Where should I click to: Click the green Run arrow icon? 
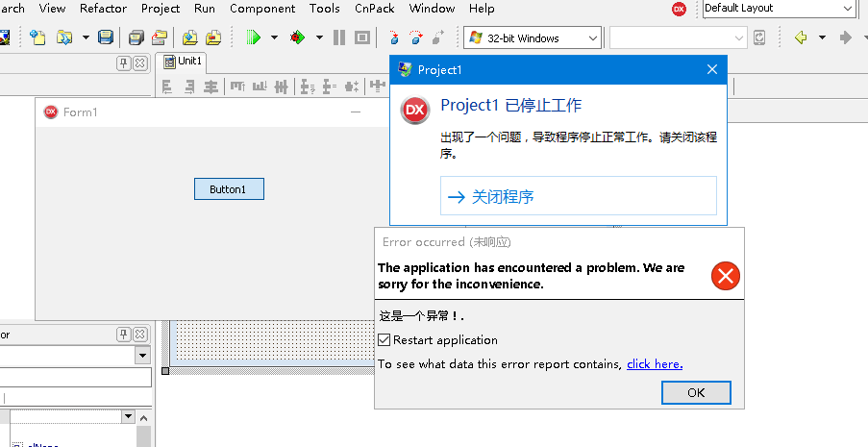pos(254,37)
